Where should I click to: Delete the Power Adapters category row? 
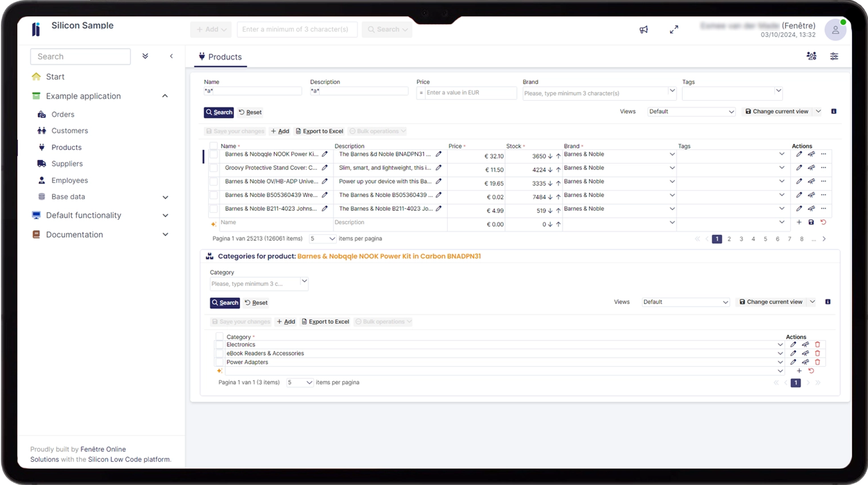817,362
